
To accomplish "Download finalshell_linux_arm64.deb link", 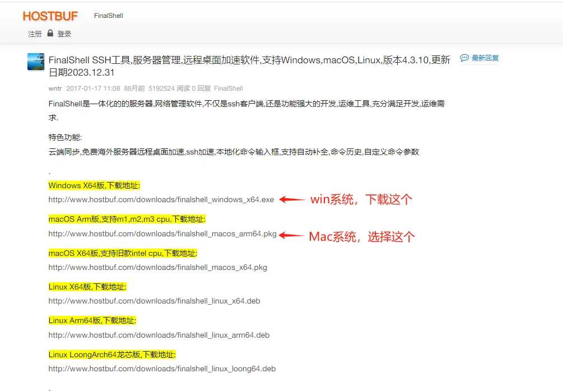I will point(159,335).
